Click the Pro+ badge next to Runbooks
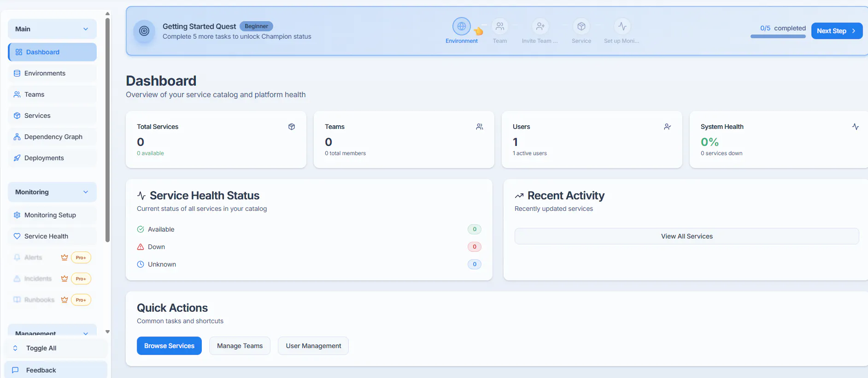 [81, 300]
